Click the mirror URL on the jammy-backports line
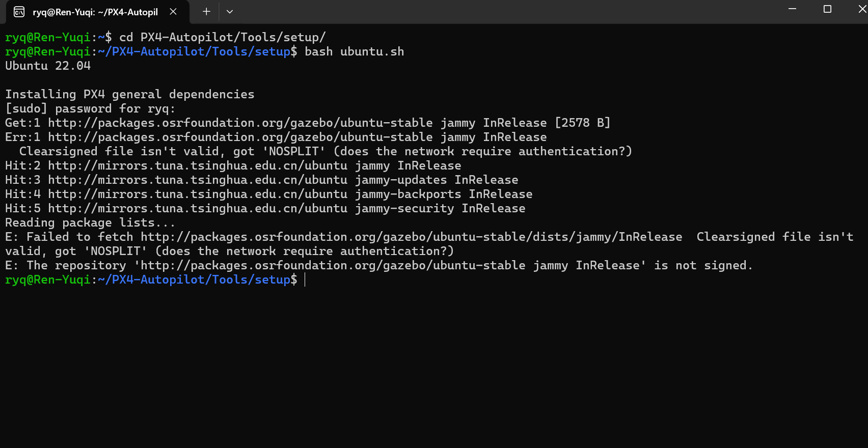The width and height of the screenshot is (868, 448). [198, 194]
